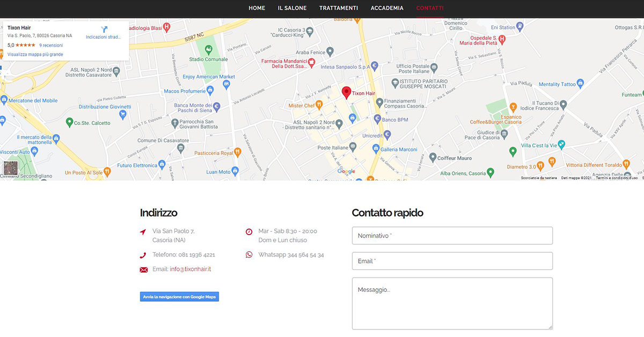This screenshot has width=644, height=337.
Task: Select the Araba Fenice marker
Action: pos(330,52)
